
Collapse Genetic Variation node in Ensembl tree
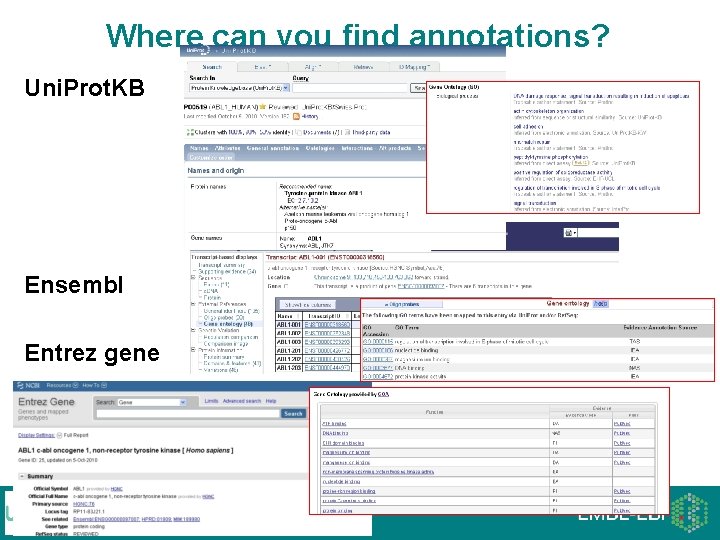[x=193, y=330]
